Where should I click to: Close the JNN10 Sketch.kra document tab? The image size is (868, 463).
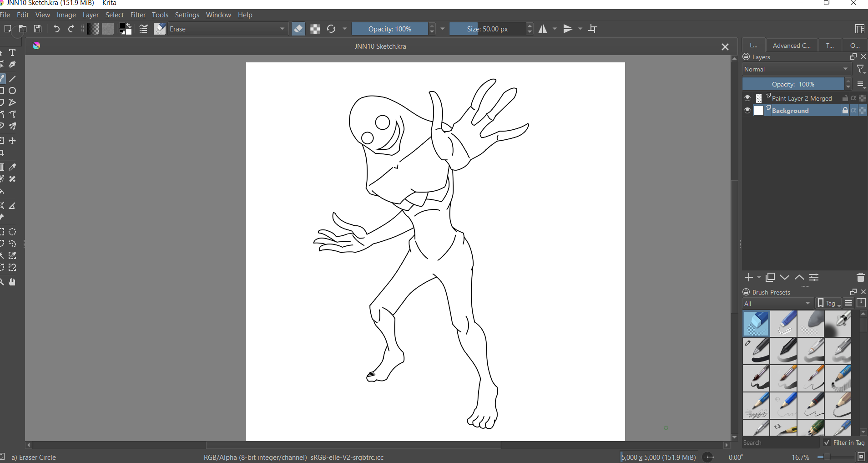(x=725, y=47)
